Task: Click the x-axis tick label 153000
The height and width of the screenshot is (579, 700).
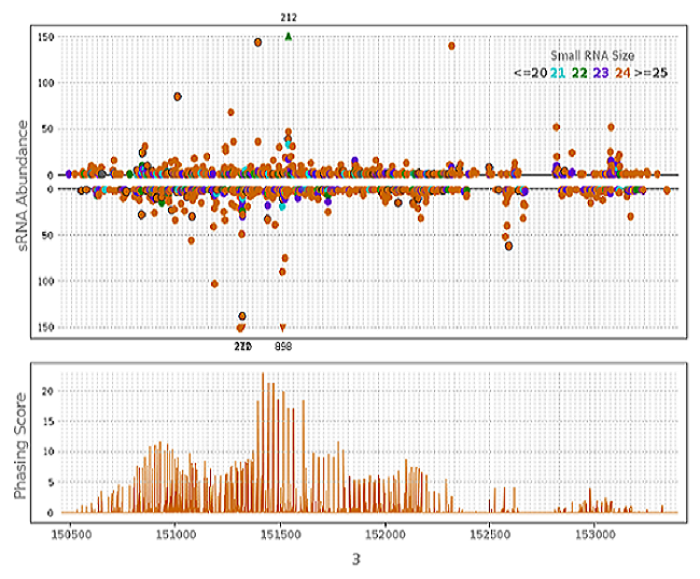Action: [x=595, y=534]
